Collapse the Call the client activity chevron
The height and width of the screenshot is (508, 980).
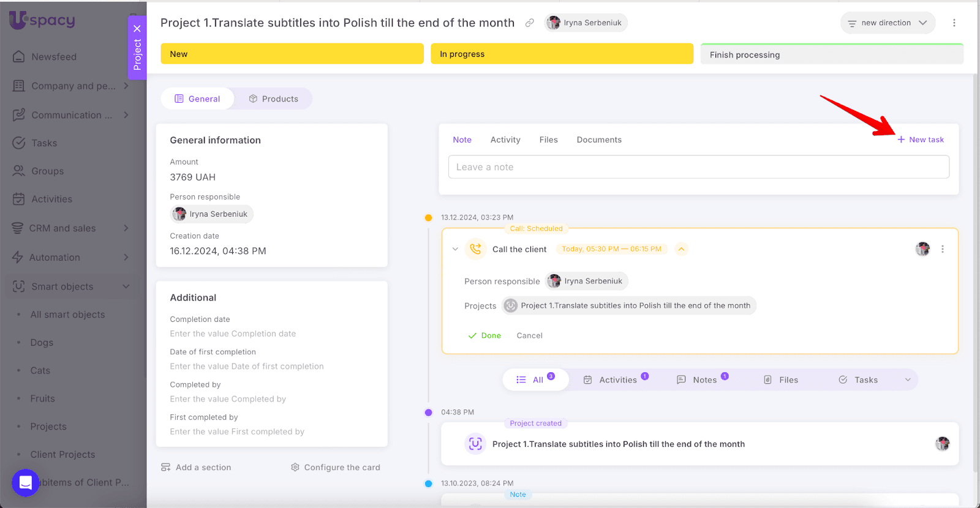[455, 249]
